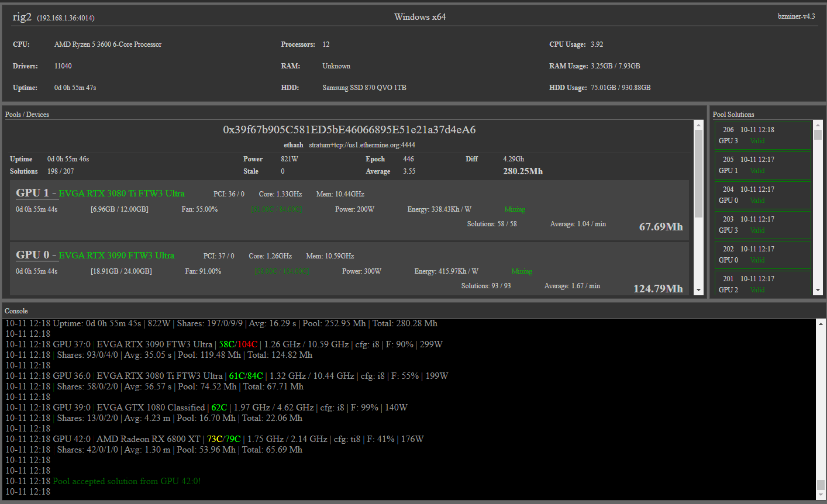Screen dimensions: 827x504
Task: Click the 124.79Mh hashrate of GPU 0
Action: [x=658, y=289]
